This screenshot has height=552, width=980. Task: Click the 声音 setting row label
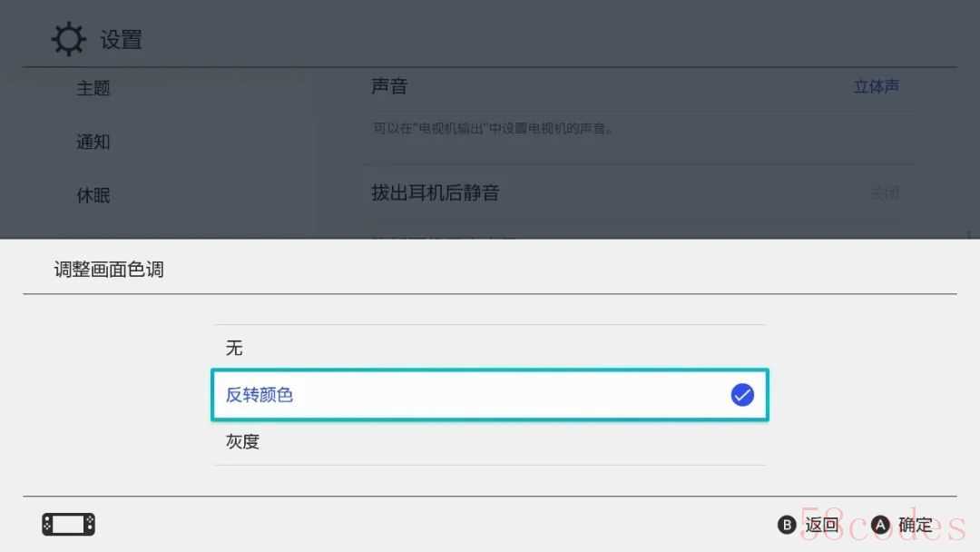coord(388,86)
